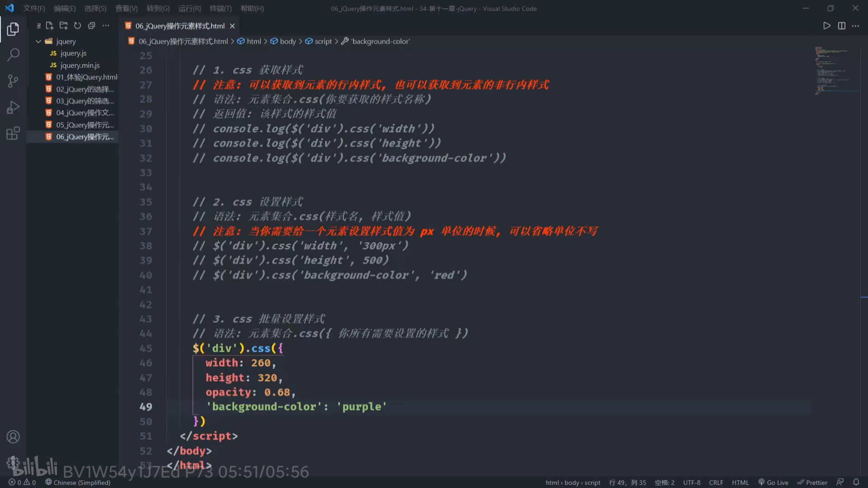Screen dimensions: 868x488
Task: Click the Prettier status bar button
Action: tap(812, 482)
